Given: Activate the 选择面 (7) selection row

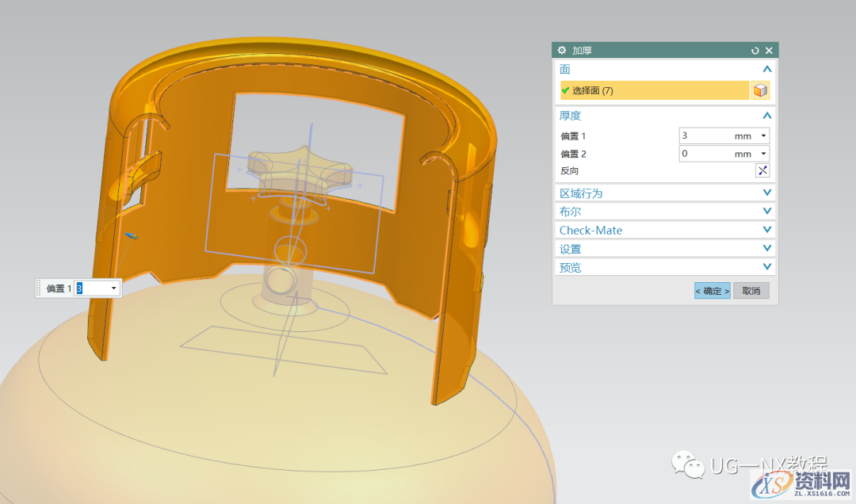Looking at the screenshot, I should click(654, 91).
